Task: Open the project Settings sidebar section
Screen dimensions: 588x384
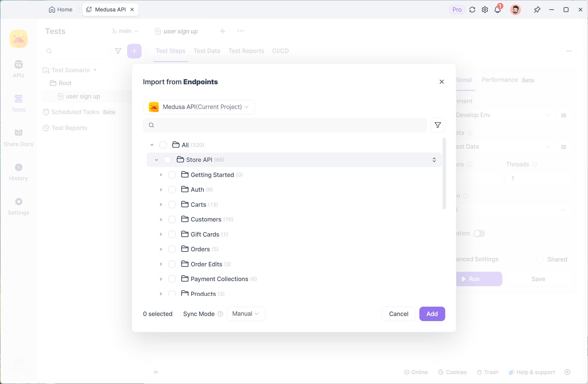Action: [x=18, y=206]
